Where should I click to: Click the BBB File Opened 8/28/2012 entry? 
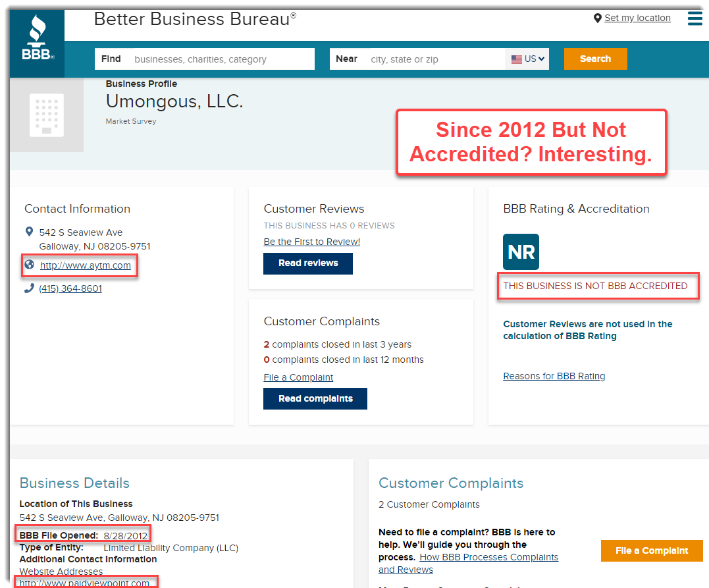point(83,535)
